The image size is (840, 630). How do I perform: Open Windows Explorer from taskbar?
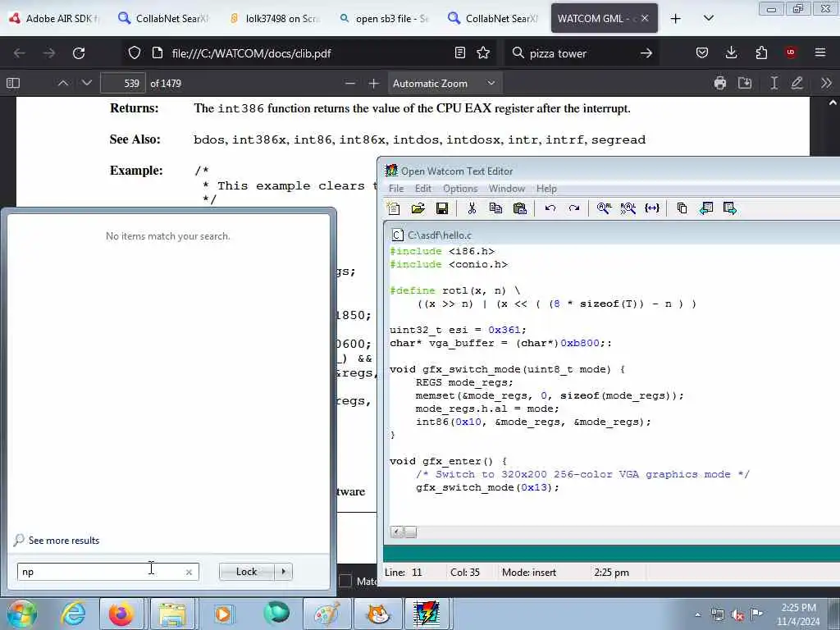coord(172,614)
